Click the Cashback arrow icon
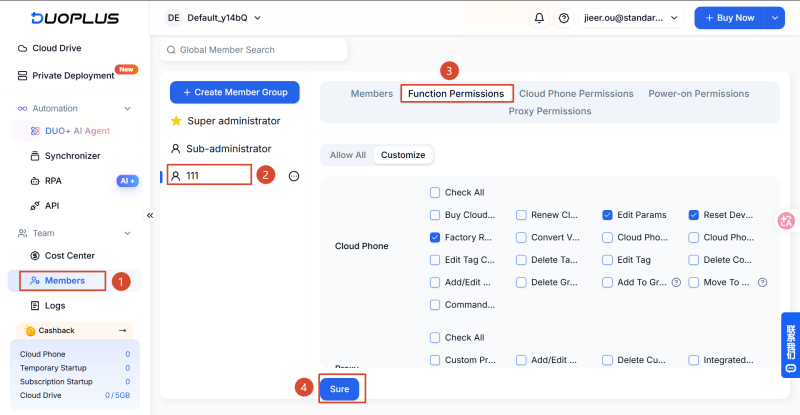800x415 pixels. [122, 331]
